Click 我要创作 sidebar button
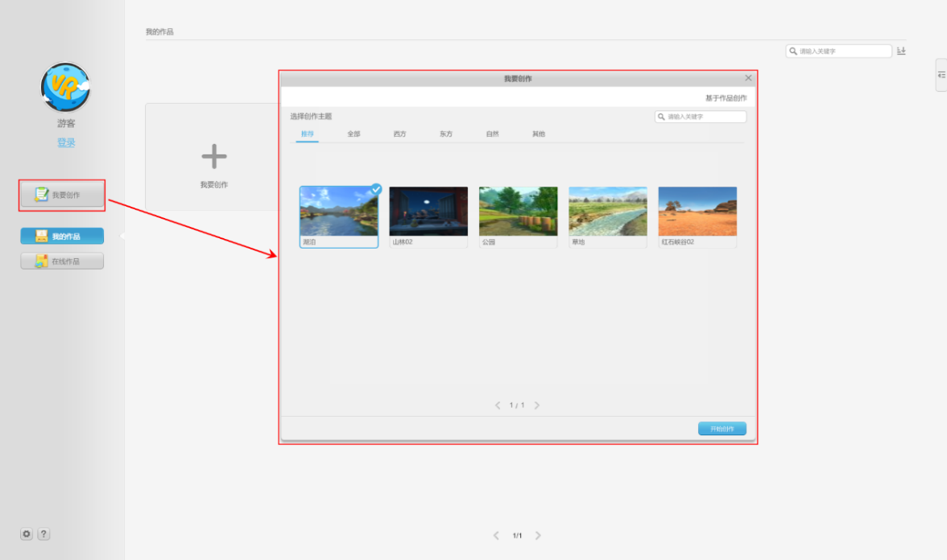Viewport: 947px width, 560px height. pos(62,195)
